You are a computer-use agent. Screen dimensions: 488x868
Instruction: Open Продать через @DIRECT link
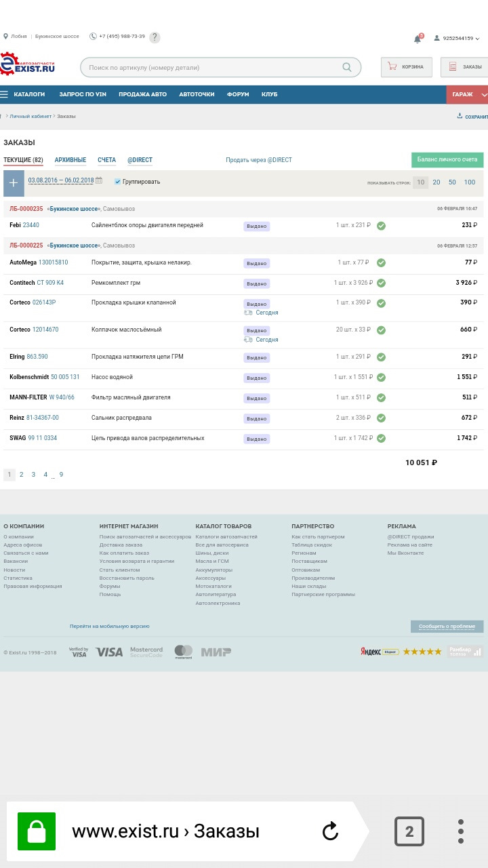[259, 160]
